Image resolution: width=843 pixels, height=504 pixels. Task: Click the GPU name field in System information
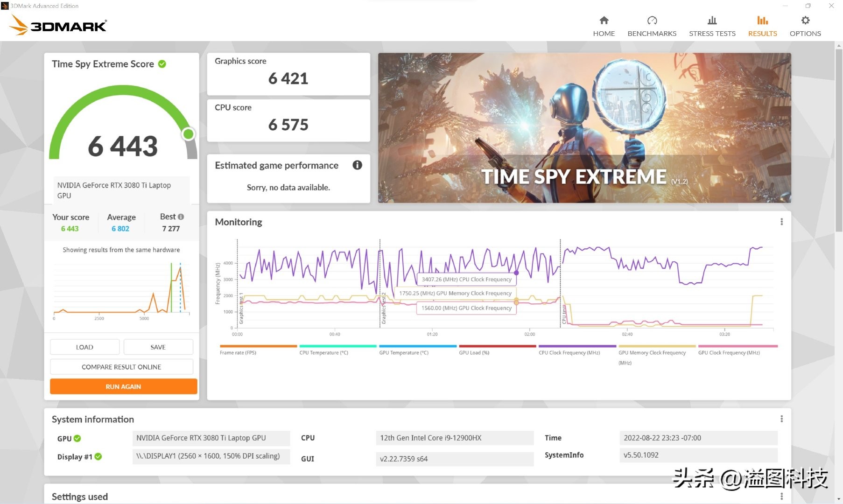[211, 438]
